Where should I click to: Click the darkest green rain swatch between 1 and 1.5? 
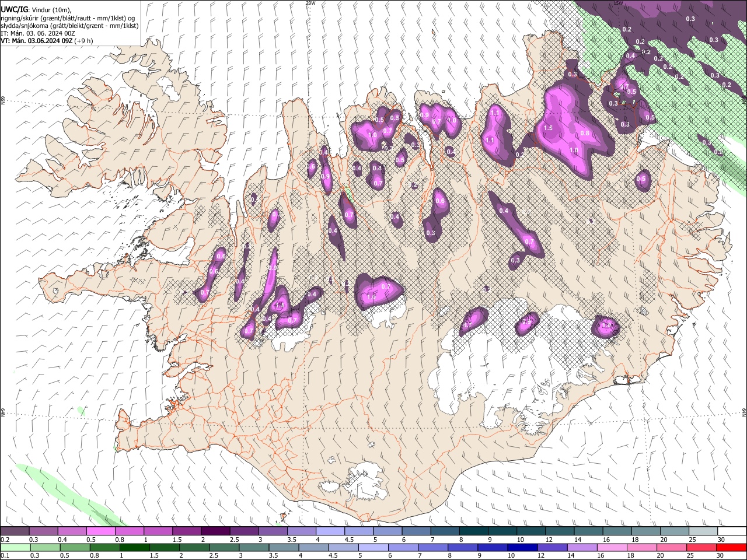coord(134,547)
